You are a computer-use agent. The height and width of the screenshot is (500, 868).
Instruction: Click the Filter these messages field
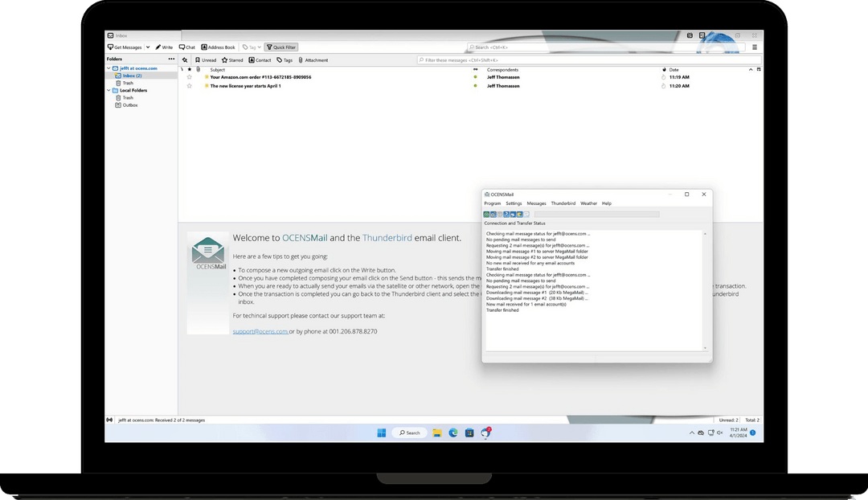(587, 60)
